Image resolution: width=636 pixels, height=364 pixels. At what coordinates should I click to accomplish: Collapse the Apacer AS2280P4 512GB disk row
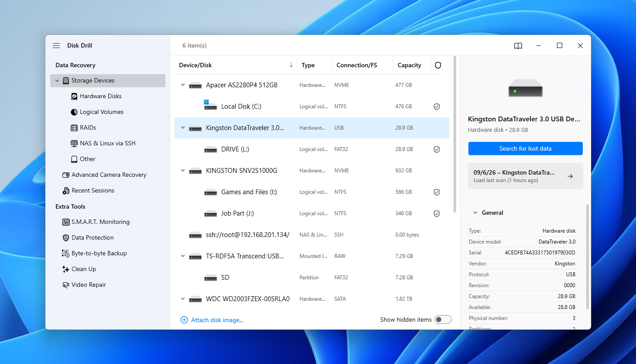click(x=183, y=85)
